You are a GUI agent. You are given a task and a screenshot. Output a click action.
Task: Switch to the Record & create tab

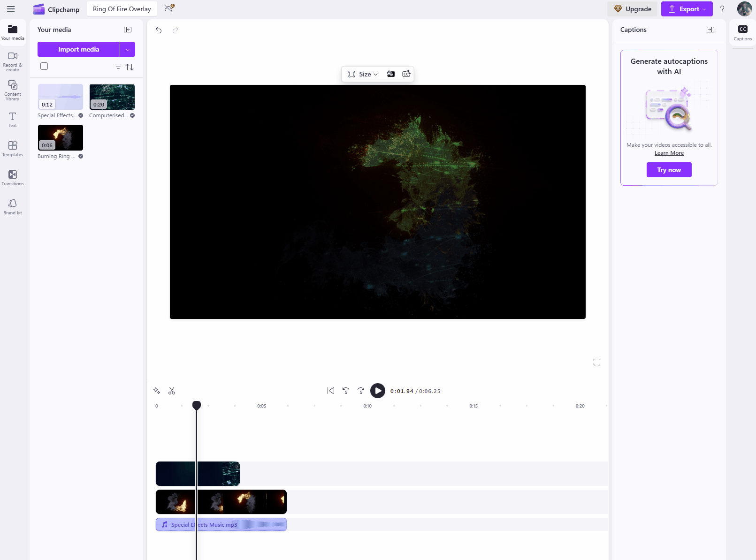pos(13,61)
